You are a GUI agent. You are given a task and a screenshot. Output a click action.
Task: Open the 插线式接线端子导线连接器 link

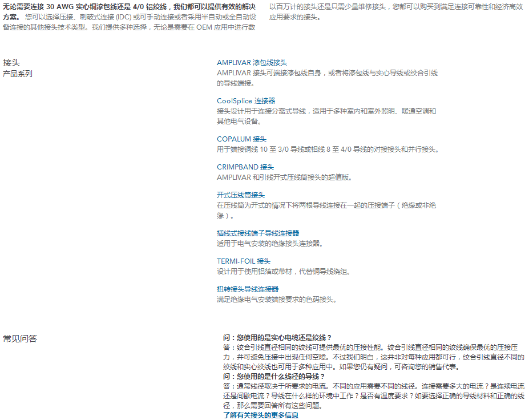258,233
